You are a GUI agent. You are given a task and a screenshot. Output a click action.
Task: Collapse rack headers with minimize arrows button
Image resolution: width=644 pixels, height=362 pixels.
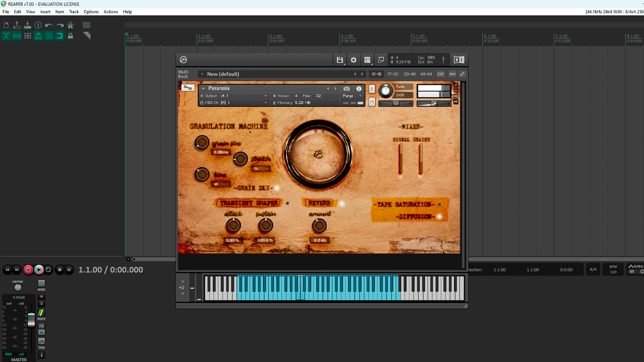pos(462,74)
